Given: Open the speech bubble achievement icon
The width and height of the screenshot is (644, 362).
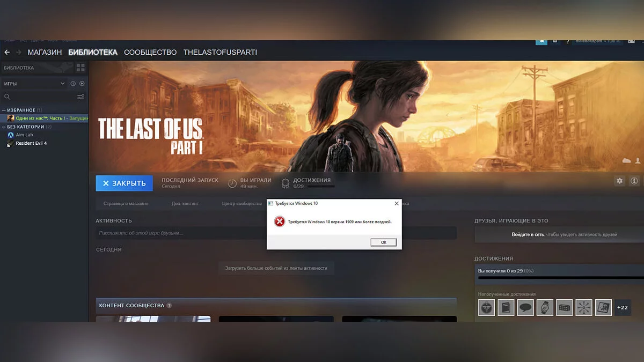Looking at the screenshot, I should (525, 307).
